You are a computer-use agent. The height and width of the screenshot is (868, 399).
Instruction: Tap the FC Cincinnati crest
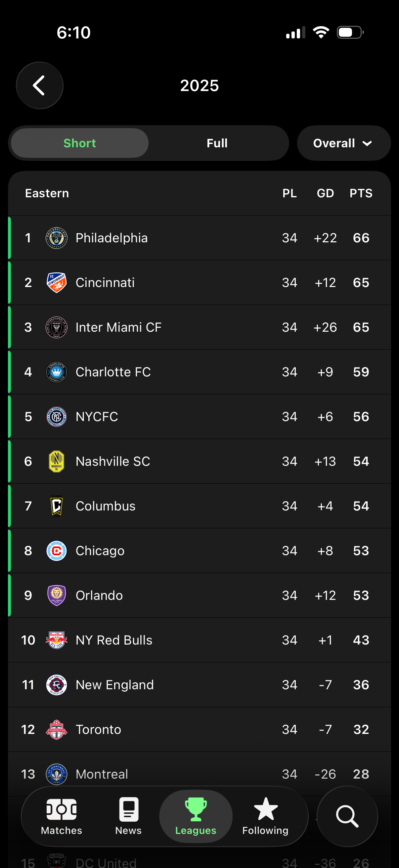tap(56, 283)
